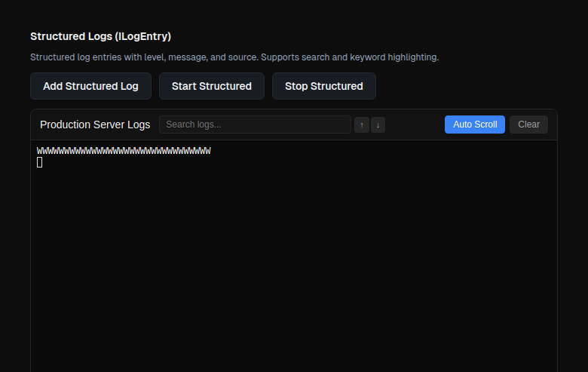Viewport: 588px width, 372px height.
Task: Toggle the Auto Scroll button
Action: point(474,125)
